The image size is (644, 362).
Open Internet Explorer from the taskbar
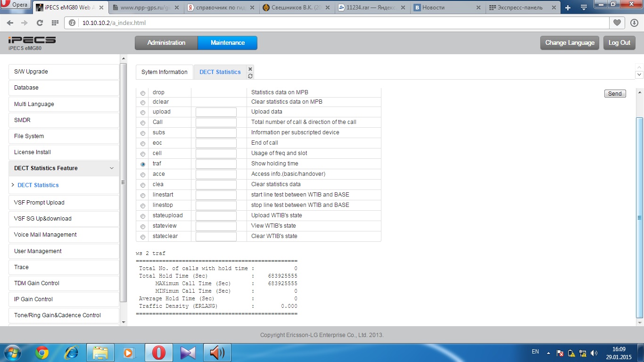[x=71, y=353]
